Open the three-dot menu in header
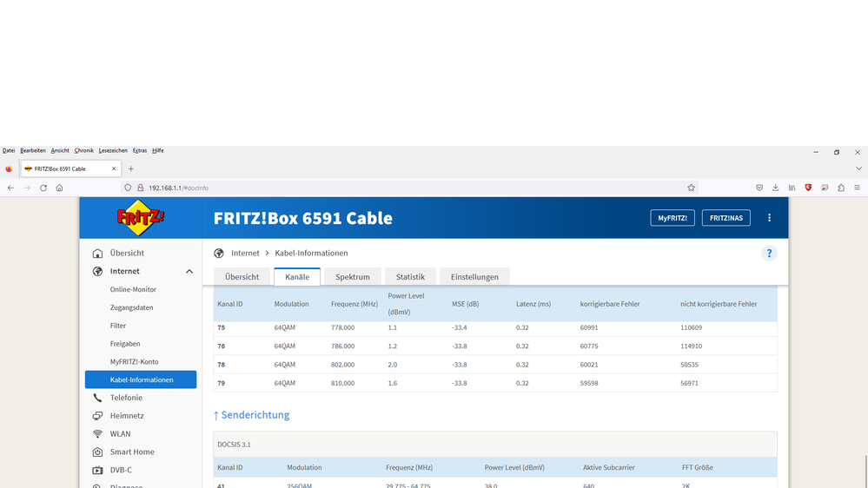The width and height of the screenshot is (868, 488). click(769, 218)
